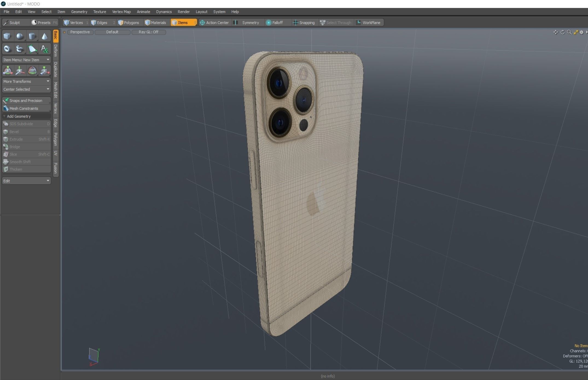Viewport: 588px width, 380px height.
Task: Open Action Center menu
Action: (214, 23)
